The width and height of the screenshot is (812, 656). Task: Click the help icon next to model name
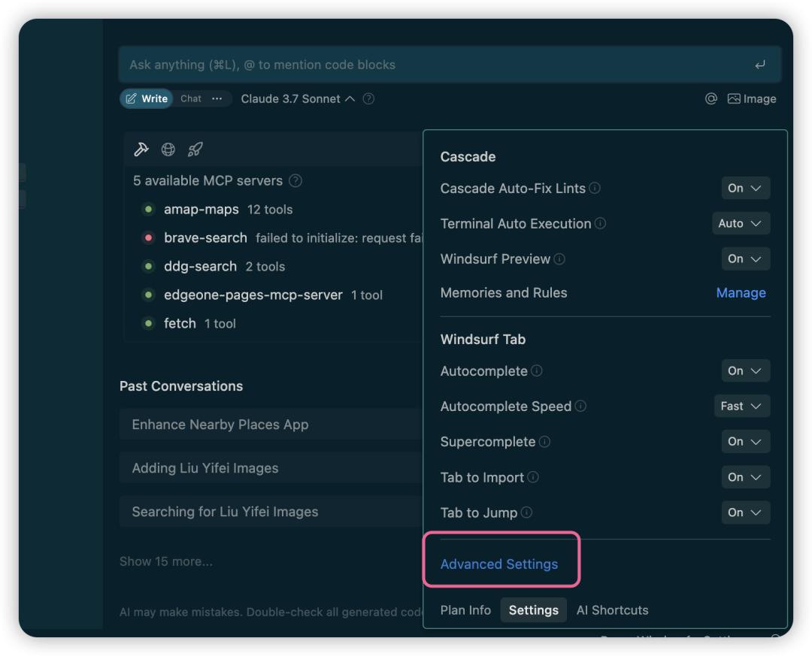pos(368,99)
